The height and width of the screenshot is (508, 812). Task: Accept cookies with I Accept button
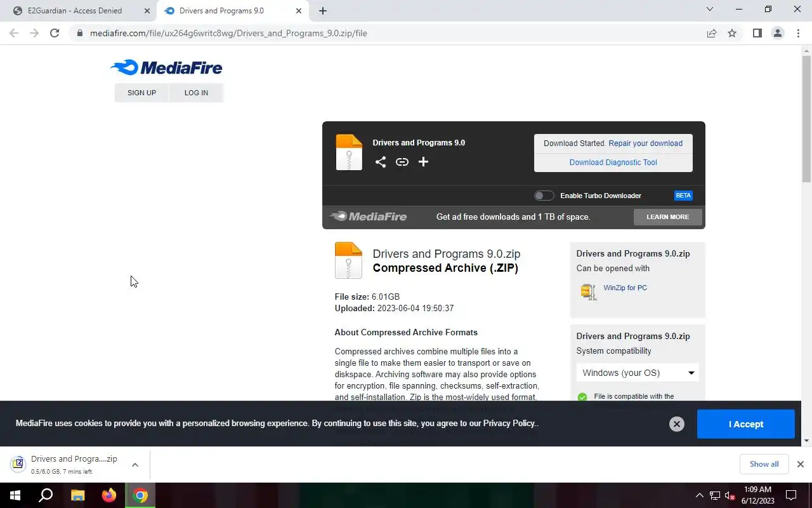(x=745, y=424)
